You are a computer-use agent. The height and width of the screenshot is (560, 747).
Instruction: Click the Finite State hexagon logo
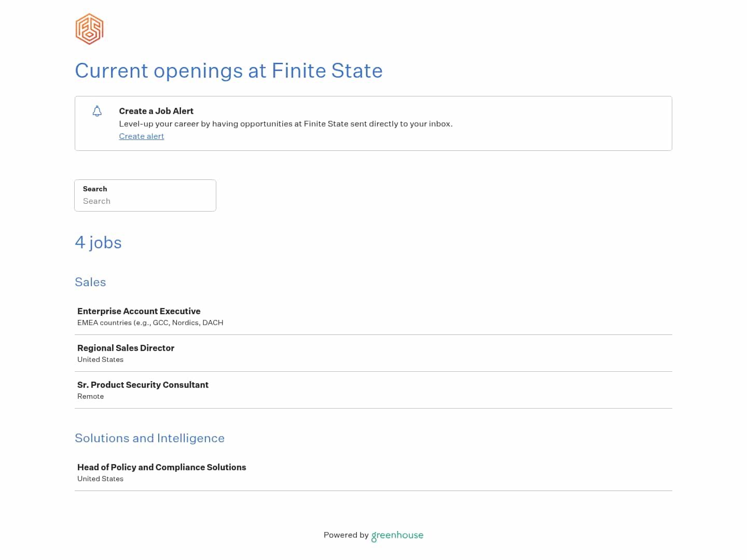pyautogui.click(x=89, y=29)
